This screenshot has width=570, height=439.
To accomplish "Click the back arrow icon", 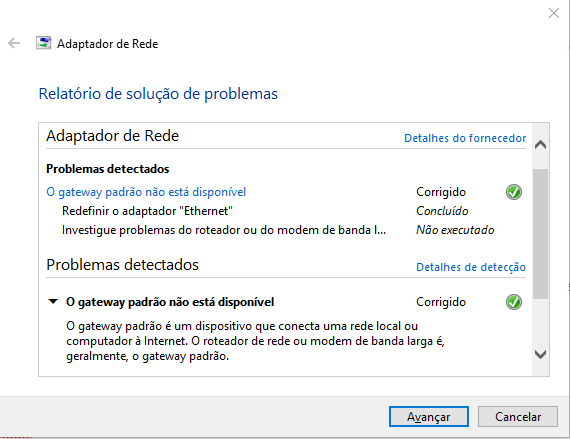I will pos(14,43).
